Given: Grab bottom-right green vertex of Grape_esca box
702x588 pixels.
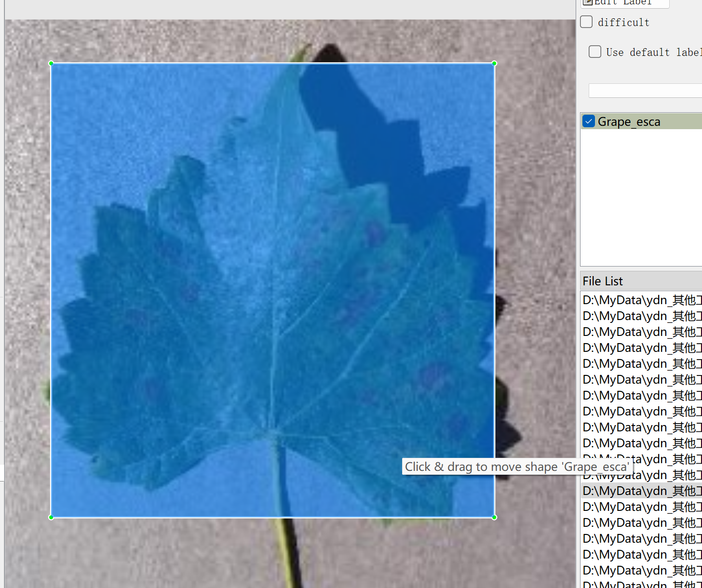Looking at the screenshot, I should click(x=494, y=517).
